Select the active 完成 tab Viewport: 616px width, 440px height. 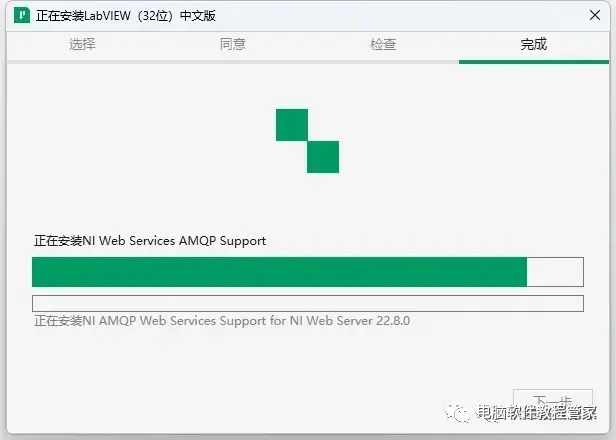point(534,44)
